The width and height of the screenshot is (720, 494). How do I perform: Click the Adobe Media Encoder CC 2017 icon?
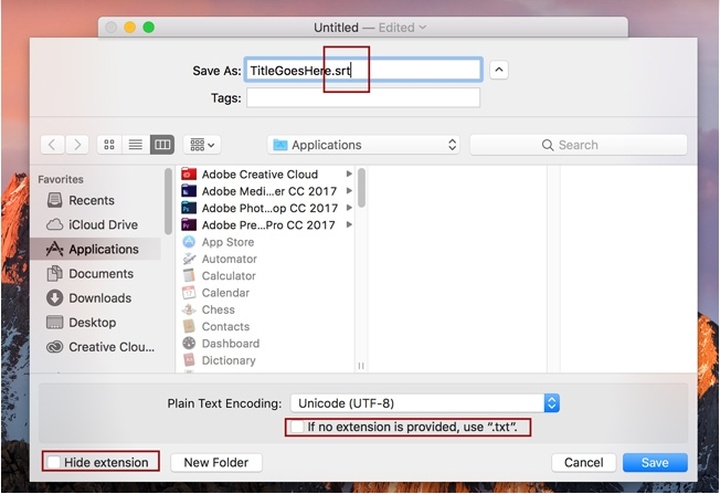(x=189, y=191)
